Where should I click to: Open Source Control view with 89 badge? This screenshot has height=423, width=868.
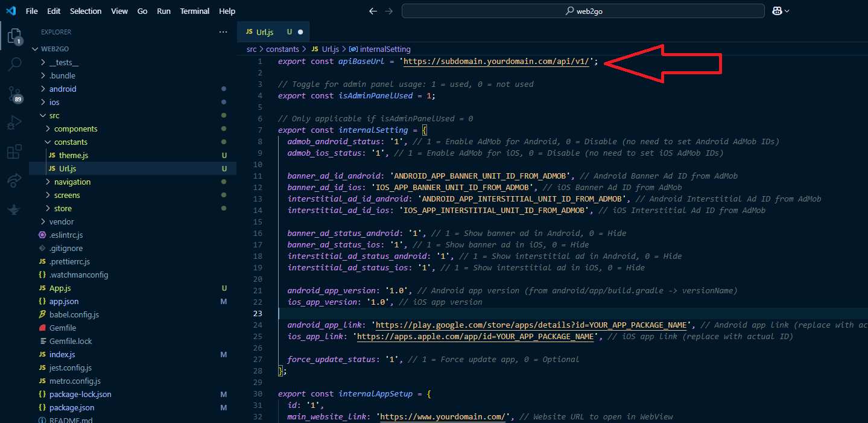tap(14, 94)
